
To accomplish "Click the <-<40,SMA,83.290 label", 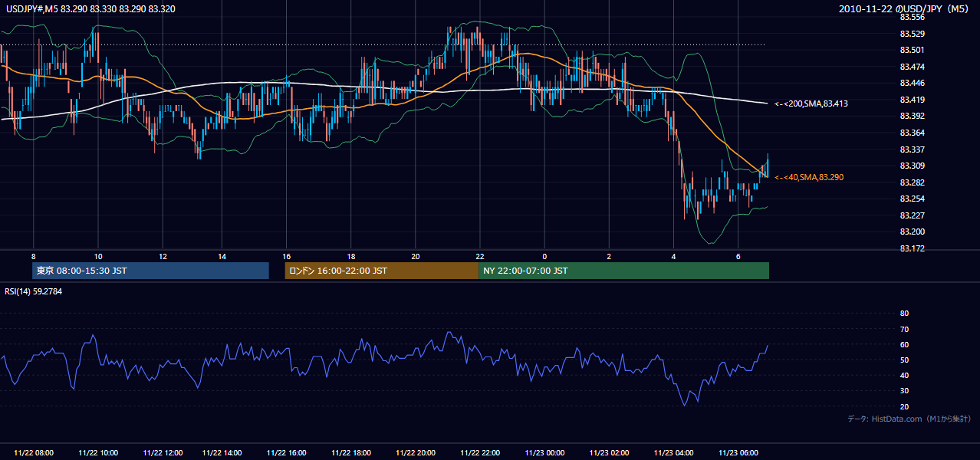I will click(x=809, y=177).
